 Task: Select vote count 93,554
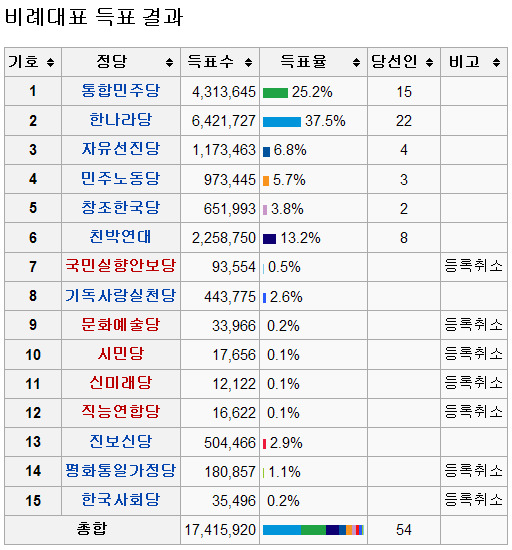tap(234, 267)
